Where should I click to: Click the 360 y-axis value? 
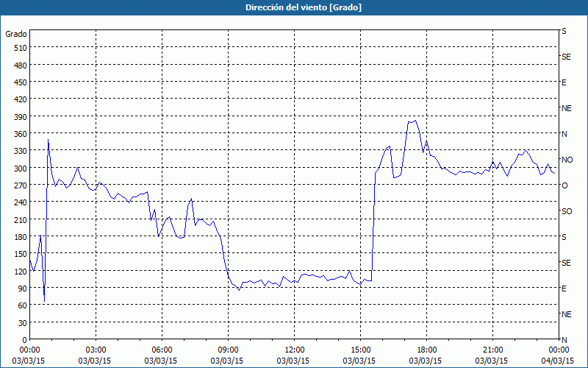(x=21, y=134)
